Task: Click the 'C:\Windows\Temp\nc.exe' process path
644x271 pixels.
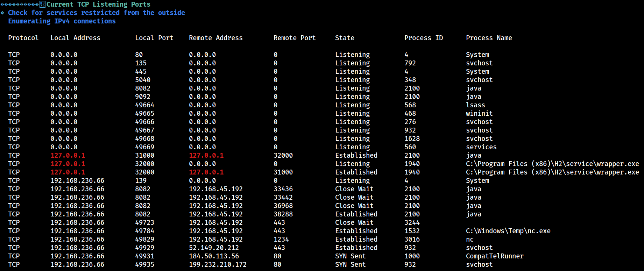Action: click(508, 231)
